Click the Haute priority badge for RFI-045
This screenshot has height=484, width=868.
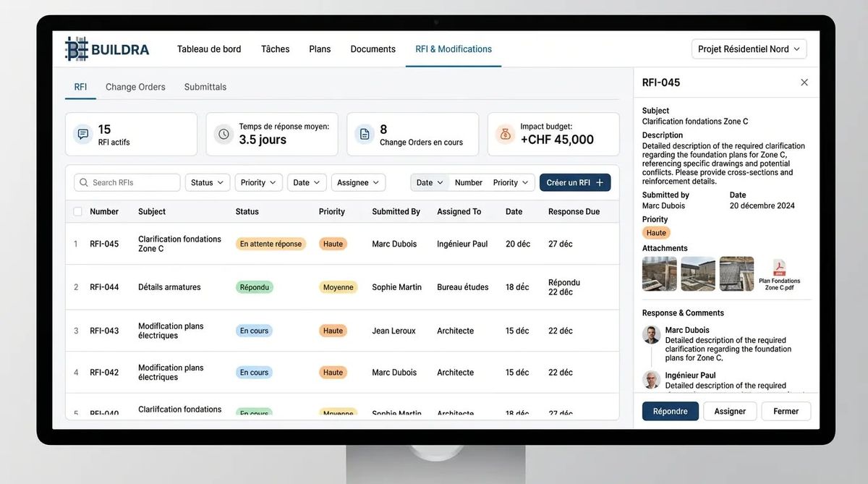point(333,244)
